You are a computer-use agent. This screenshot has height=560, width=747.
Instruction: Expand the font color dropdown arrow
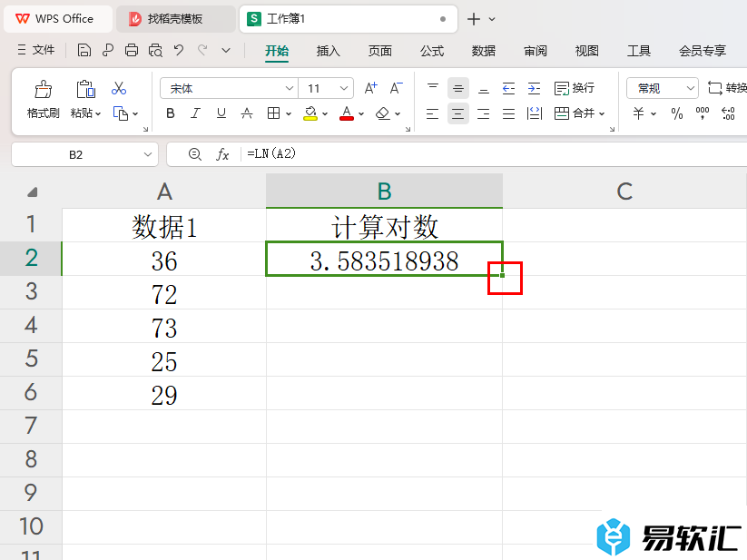click(x=361, y=113)
